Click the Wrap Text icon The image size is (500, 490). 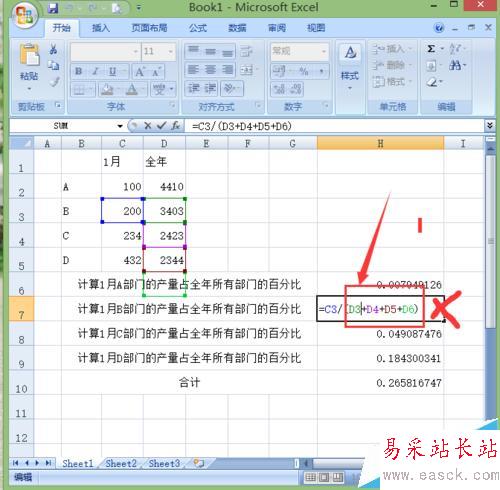[246, 51]
